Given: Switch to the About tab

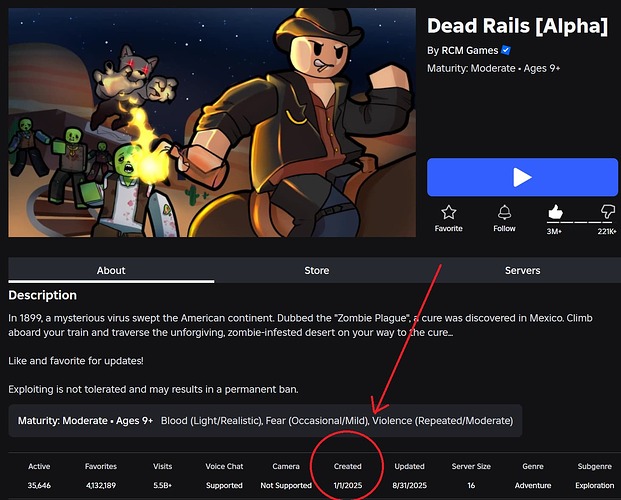Looking at the screenshot, I should pos(111,270).
